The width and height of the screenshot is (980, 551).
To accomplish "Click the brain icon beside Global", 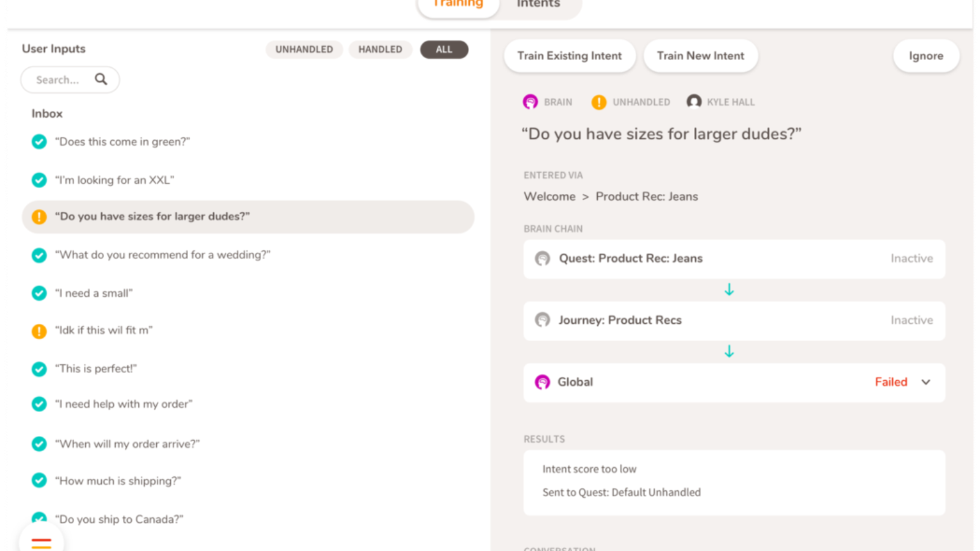I will pyautogui.click(x=542, y=382).
